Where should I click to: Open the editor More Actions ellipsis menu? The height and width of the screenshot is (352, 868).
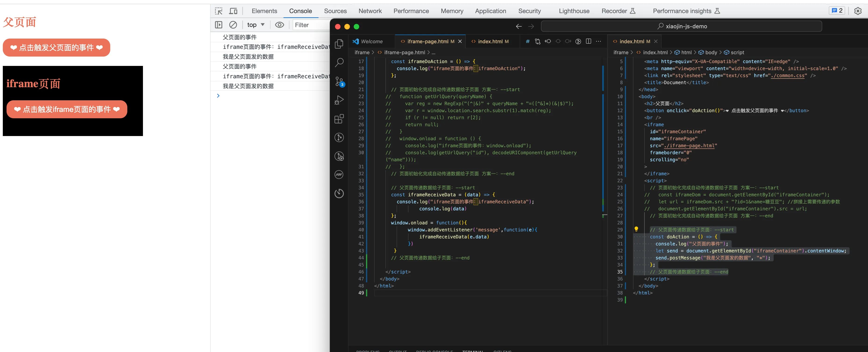coord(598,41)
